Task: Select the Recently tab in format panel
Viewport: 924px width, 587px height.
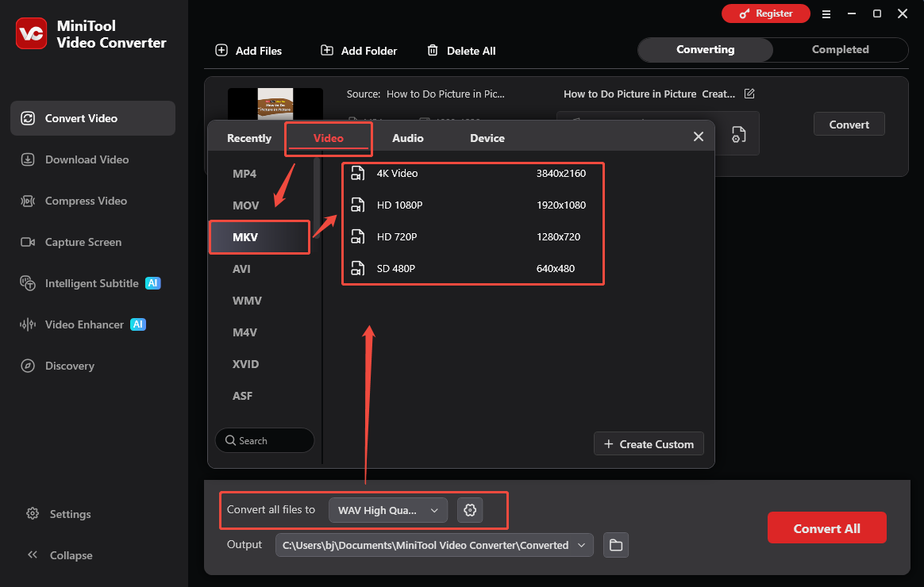Action: (x=249, y=138)
